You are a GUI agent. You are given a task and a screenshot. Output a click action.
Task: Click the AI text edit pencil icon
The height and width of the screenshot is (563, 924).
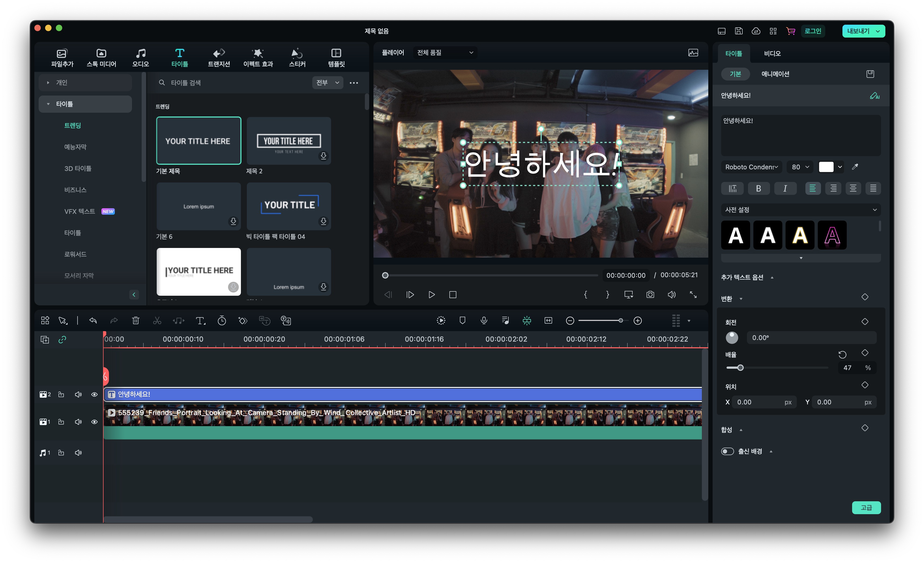point(874,96)
